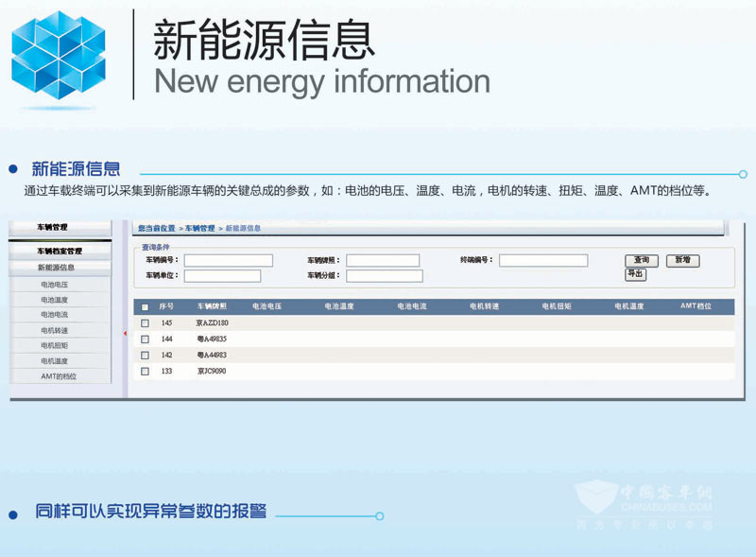756x557 pixels.
Task: Focus the 车辆编号 input field
Action: (228, 260)
